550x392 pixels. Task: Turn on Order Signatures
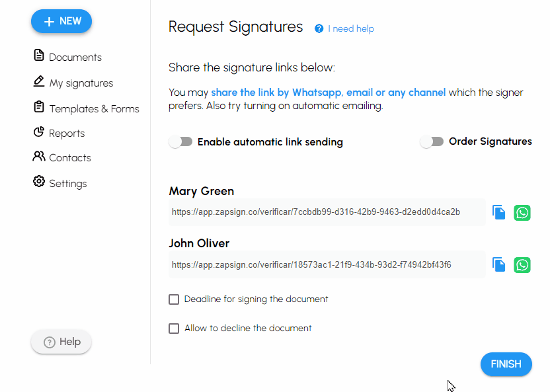point(432,141)
